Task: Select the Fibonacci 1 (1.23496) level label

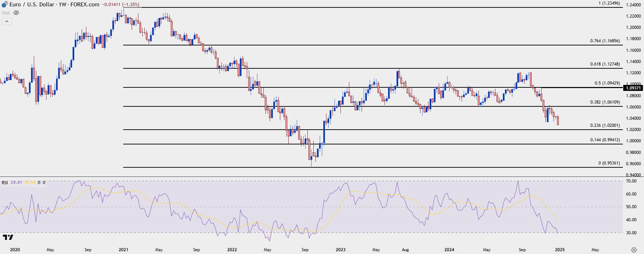Action: click(x=609, y=3)
